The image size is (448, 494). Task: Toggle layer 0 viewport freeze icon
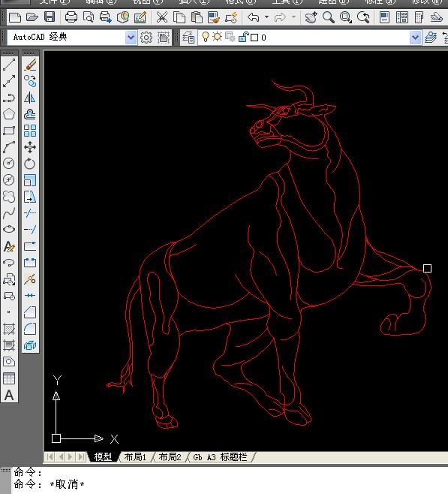click(x=230, y=38)
